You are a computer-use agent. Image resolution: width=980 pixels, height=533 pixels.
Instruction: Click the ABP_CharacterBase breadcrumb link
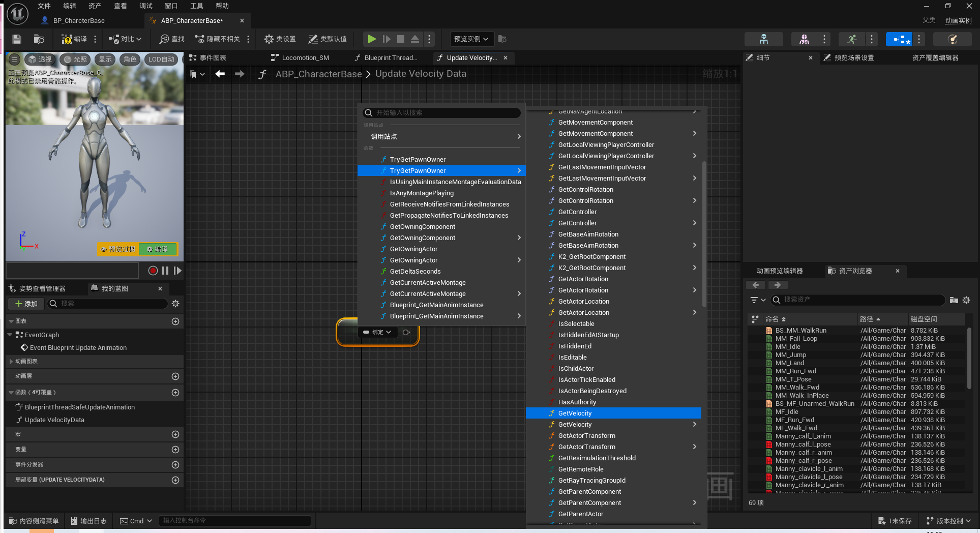click(x=318, y=74)
